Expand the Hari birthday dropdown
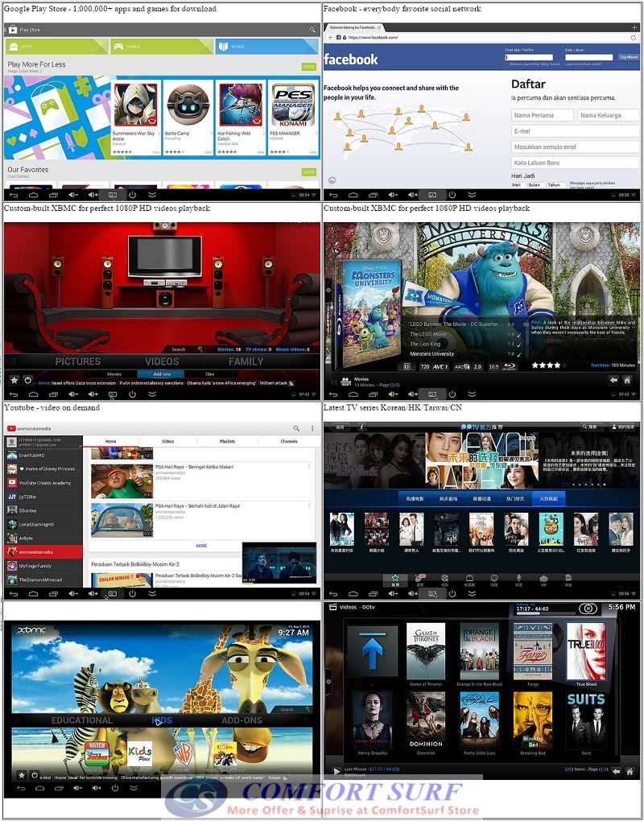644x821 pixels. [518, 184]
